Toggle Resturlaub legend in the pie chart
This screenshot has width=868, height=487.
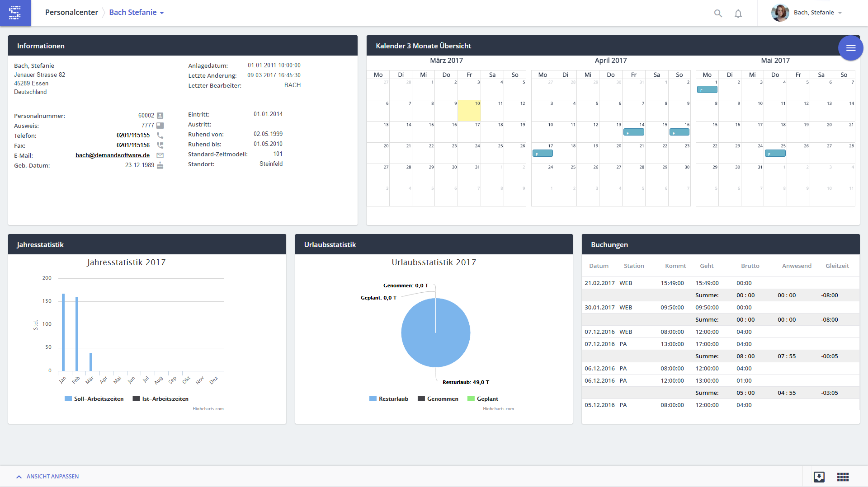coord(389,399)
